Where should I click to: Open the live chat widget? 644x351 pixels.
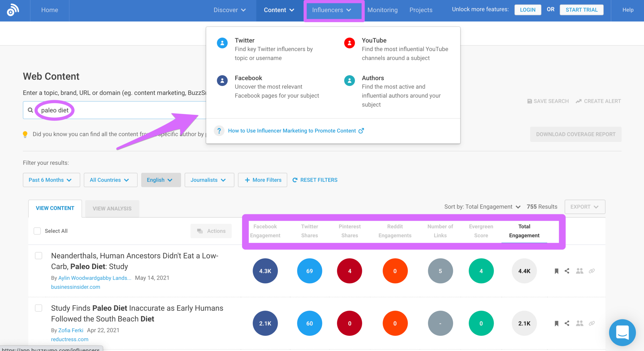(x=622, y=333)
